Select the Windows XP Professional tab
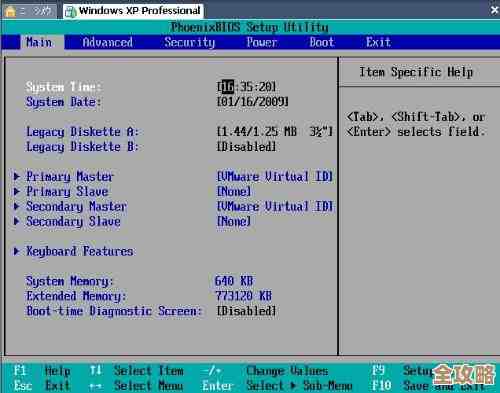The width and height of the screenshot is (500, 393). click(x=133, y=11)
